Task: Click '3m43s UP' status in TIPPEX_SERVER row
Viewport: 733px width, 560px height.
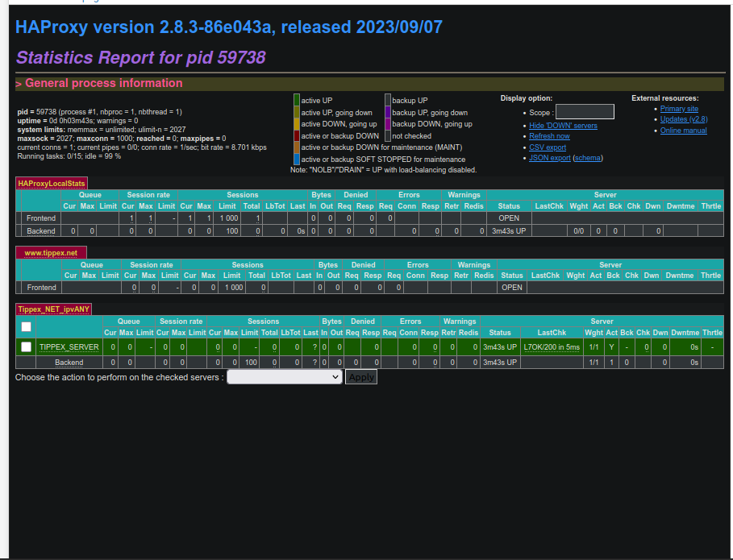Action: tap(500, 347)
